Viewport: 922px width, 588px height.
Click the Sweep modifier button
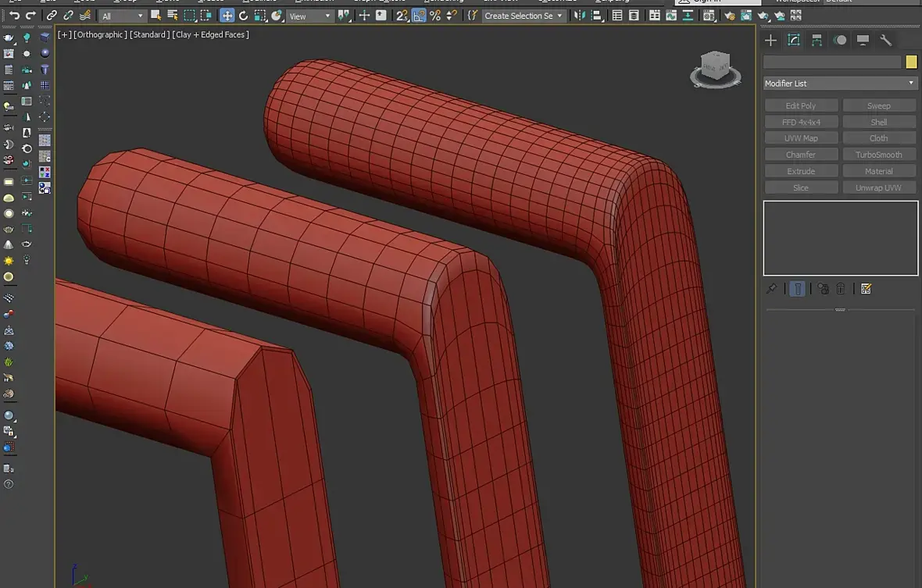pos(879,105)
